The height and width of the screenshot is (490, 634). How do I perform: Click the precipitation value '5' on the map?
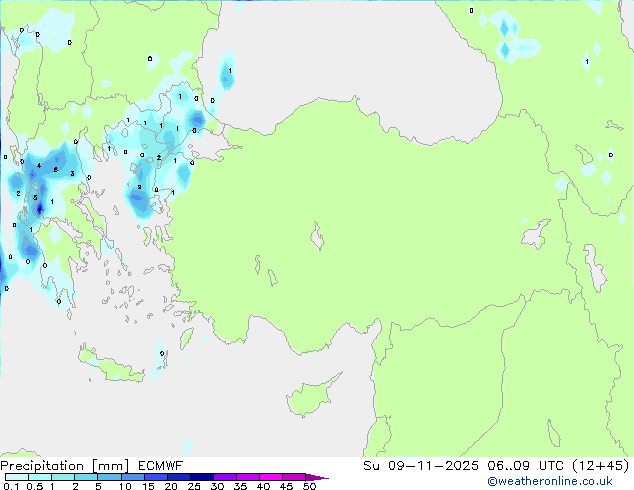click(35, 198)
